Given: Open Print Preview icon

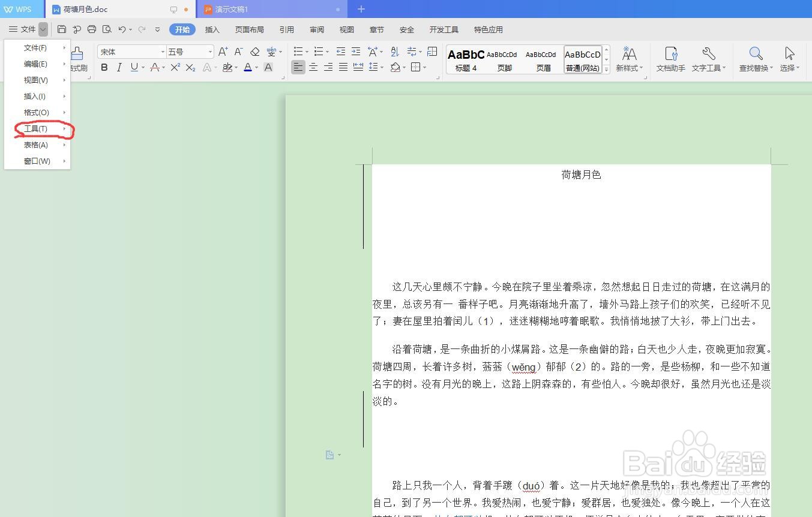Looking at the screenshot, I should pos(107,29).
